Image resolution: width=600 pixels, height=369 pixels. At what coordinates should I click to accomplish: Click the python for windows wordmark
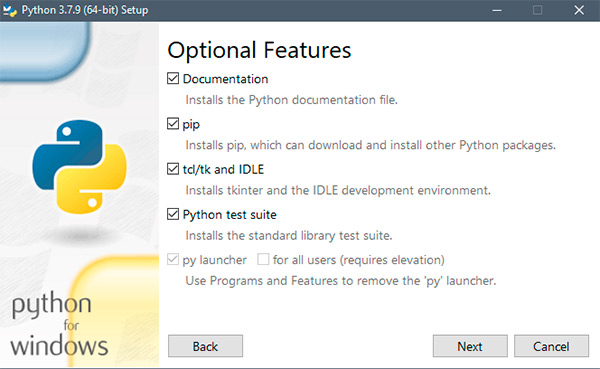coord(59,324)
